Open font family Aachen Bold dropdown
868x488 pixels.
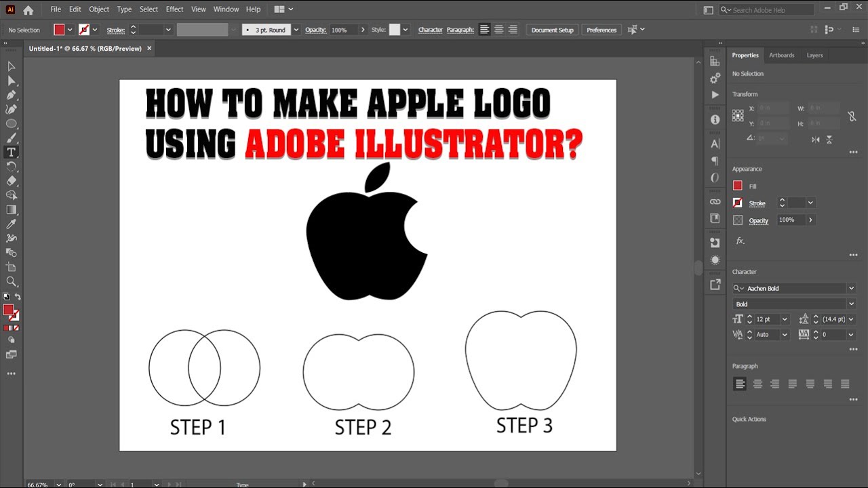coord(852,288)
